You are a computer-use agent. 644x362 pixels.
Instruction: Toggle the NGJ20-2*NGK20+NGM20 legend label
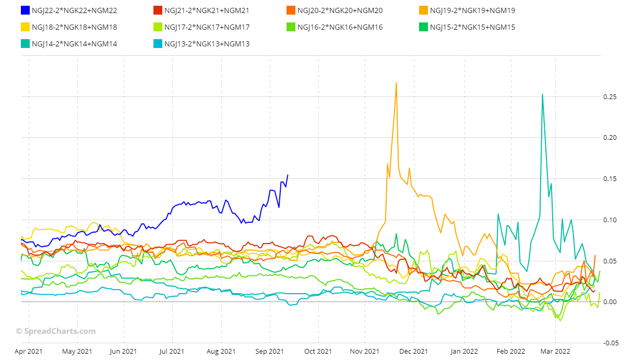click(340, 10)
